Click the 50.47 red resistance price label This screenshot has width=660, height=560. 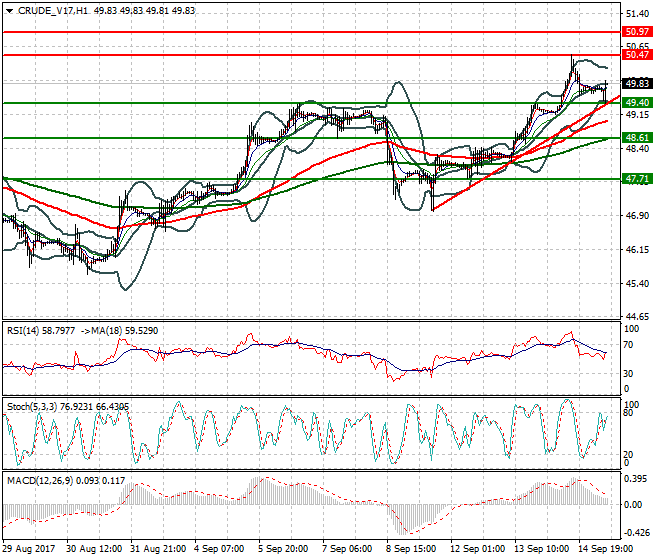(637, 55)
